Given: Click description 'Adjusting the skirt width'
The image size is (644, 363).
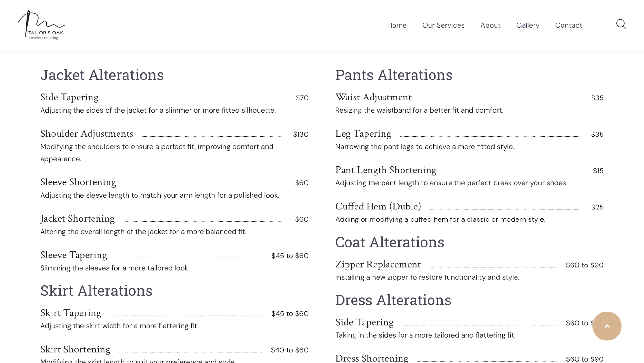Looking at the screenshot, I should (119, 326).
